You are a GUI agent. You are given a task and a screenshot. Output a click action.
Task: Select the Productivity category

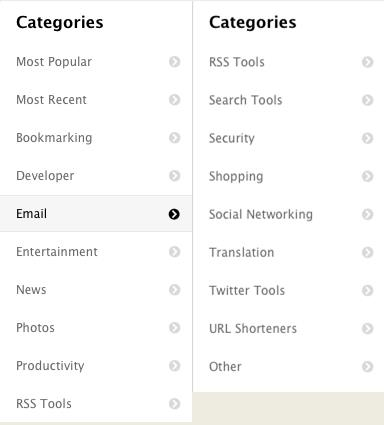click(96, 366)
